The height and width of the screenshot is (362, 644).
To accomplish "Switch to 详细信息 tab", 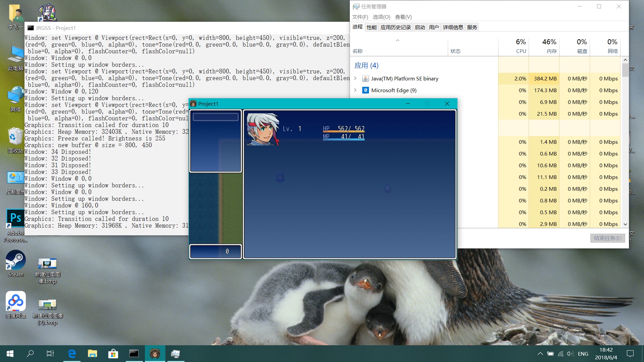I will click(453, 27).
